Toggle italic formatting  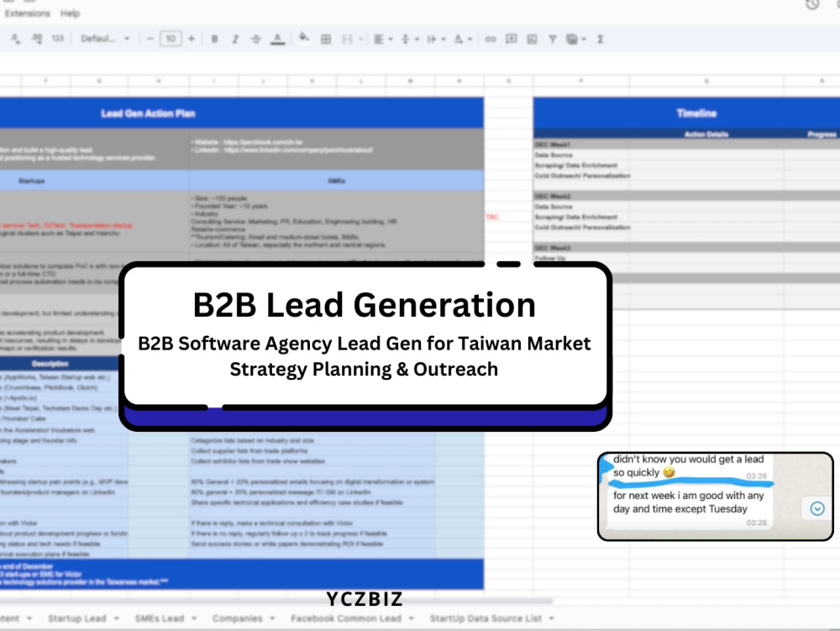click(x=234, y=39)
